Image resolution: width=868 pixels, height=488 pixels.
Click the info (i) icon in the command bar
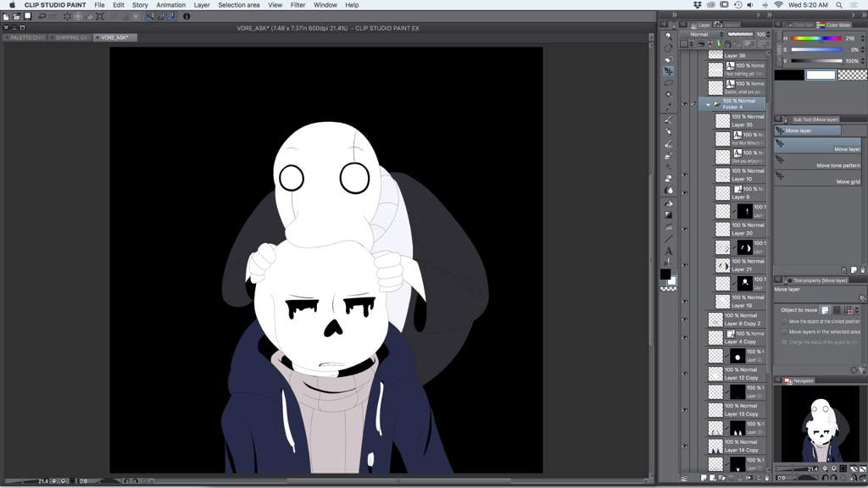(186, 17)
